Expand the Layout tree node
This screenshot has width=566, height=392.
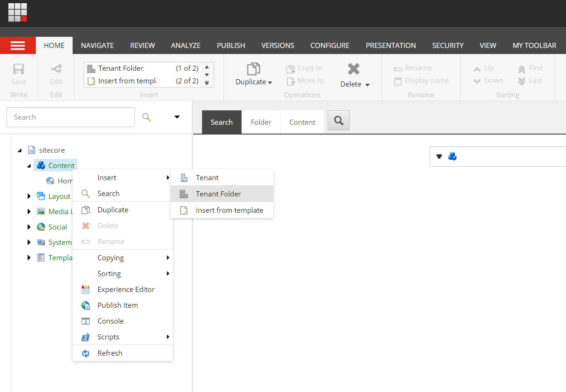click(29, 196)
